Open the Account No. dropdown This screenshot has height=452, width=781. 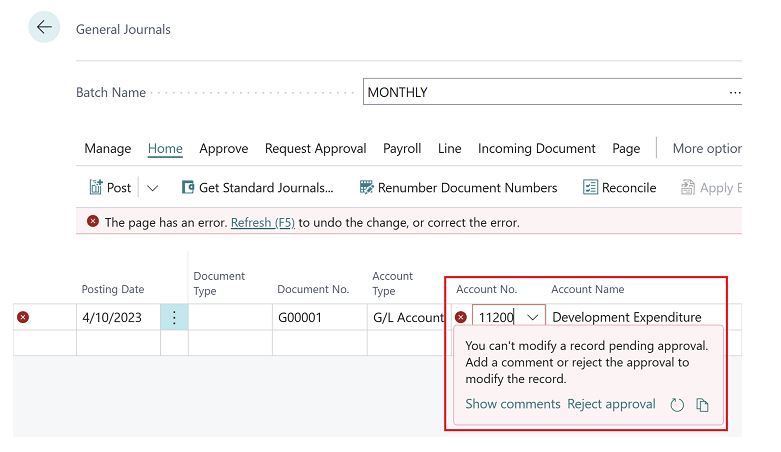pyautogui.click(x=532, y=317)
